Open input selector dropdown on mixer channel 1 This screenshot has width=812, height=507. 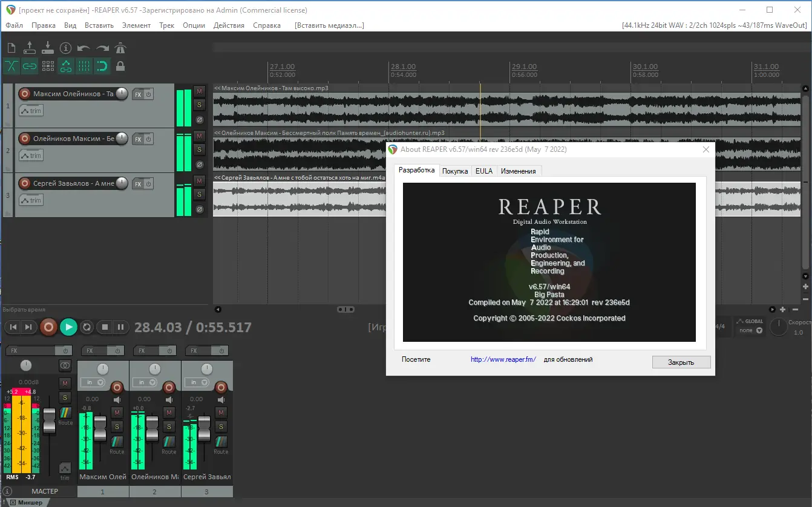click(94, 382)
